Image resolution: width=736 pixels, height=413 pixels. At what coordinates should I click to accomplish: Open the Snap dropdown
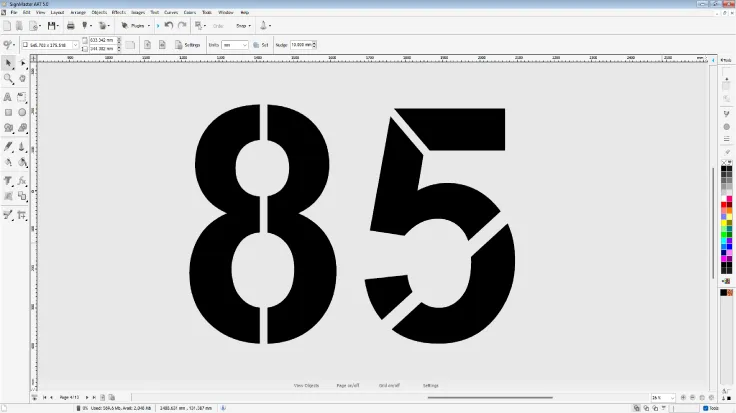[x=243, y=26]
